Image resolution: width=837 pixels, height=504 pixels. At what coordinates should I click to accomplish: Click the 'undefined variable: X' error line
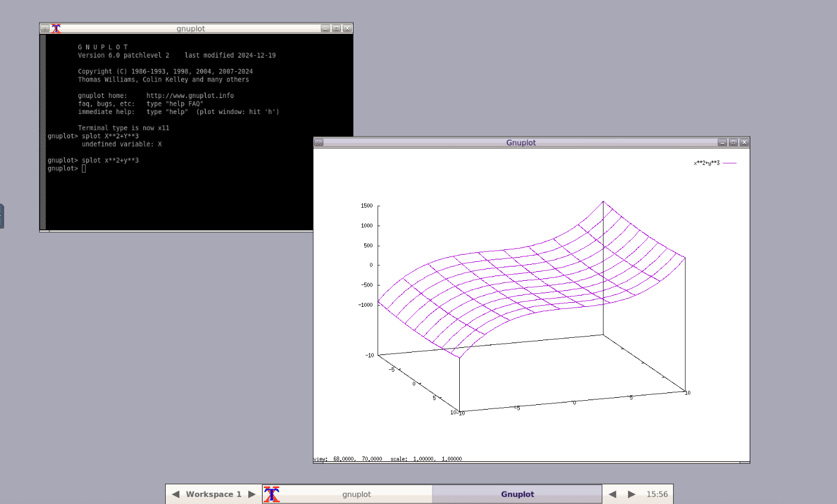[x=122, y=144]
